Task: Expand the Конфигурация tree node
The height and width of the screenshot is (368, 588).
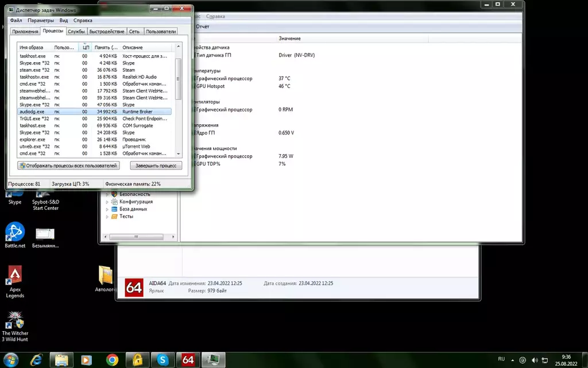Action: [x=107, y=202]
